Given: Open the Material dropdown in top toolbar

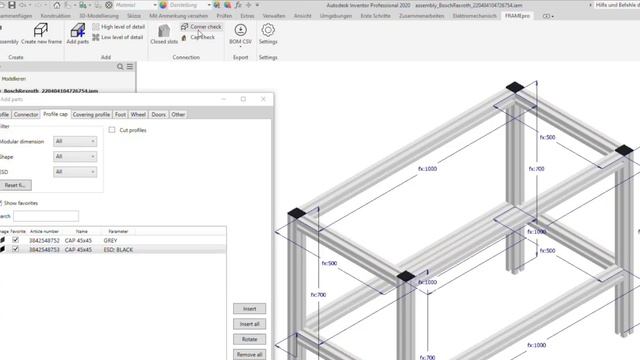Looking at the screenshot, I should (155, 5).
